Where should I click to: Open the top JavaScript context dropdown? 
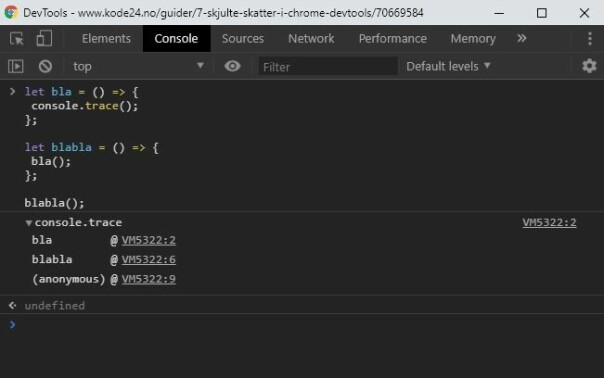[x=138, y=66]
